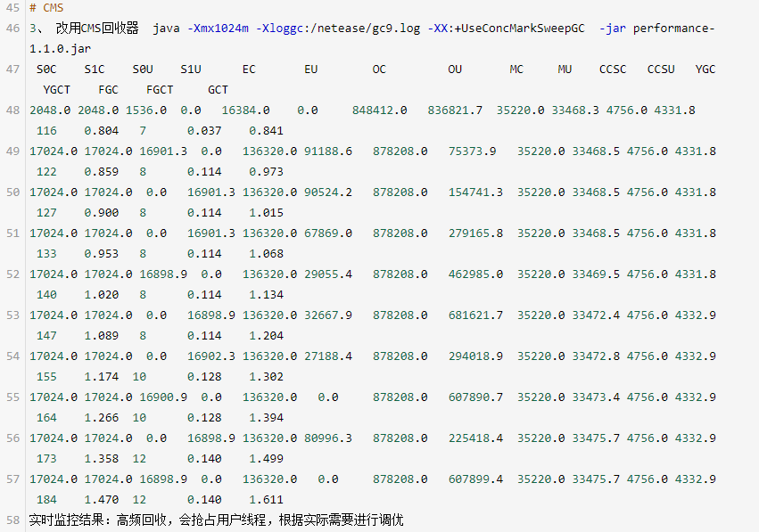Click the '-Xmx1024m' java option
The image size is (759, 532).
(218, 29)
